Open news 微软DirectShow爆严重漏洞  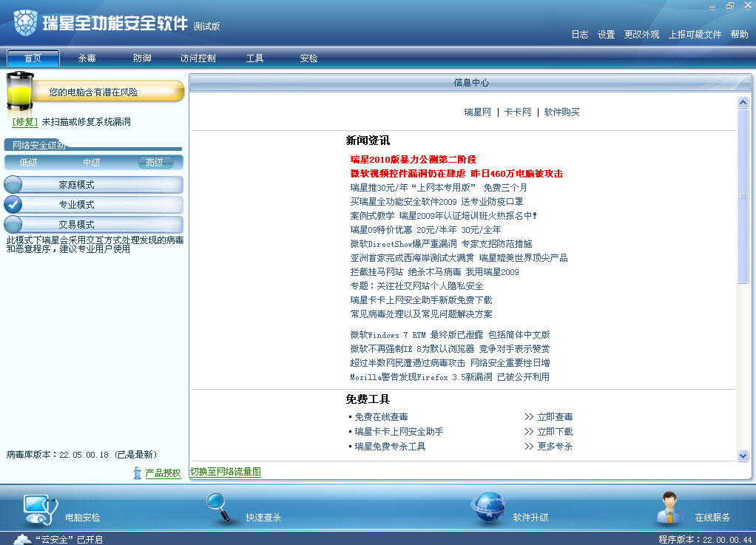point(441,244)
